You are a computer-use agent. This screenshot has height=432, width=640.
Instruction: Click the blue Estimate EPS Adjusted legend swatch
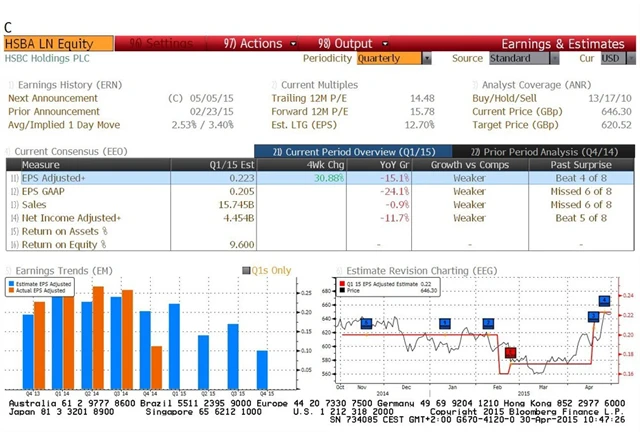pos(14,284)
